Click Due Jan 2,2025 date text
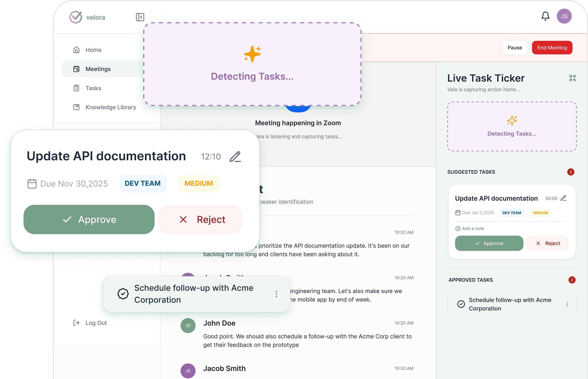This screenshot has height=379, width=588. click(478, 213)
